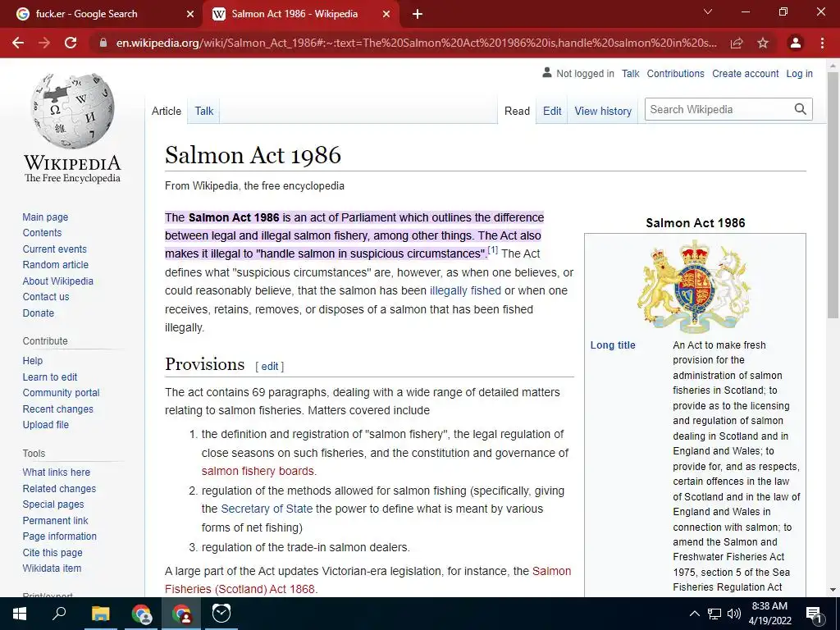This screenshot has width=840, height=630.
Task: Click the padlock site info icon
Action: 103,43
